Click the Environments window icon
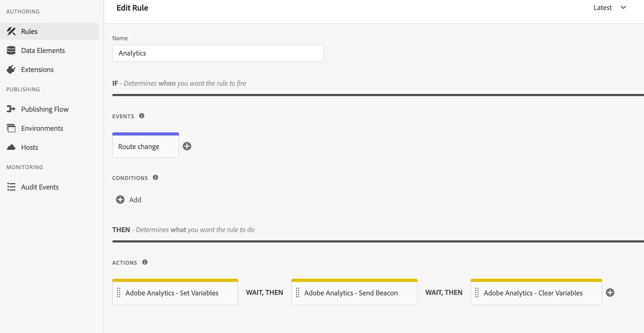Screen dimensions: 644x333 11,128
